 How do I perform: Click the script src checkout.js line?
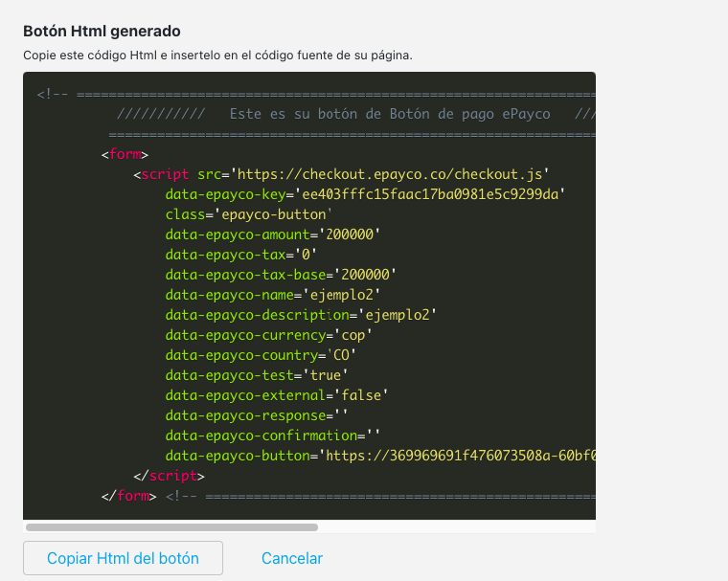[341, 174]
